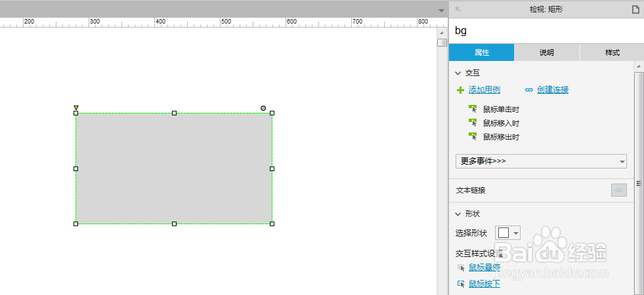Image resolution: width=644 pixels, height=295 pixels.
Task: Click the left-middle resize handle of rectangle
Action: click(x=75, y=168)
